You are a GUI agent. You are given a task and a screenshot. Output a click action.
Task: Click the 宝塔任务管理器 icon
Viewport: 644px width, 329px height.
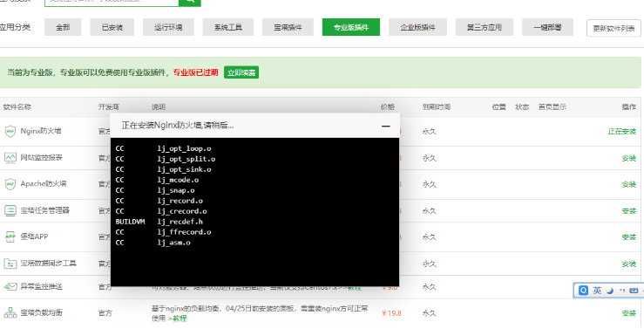(10, 210)
